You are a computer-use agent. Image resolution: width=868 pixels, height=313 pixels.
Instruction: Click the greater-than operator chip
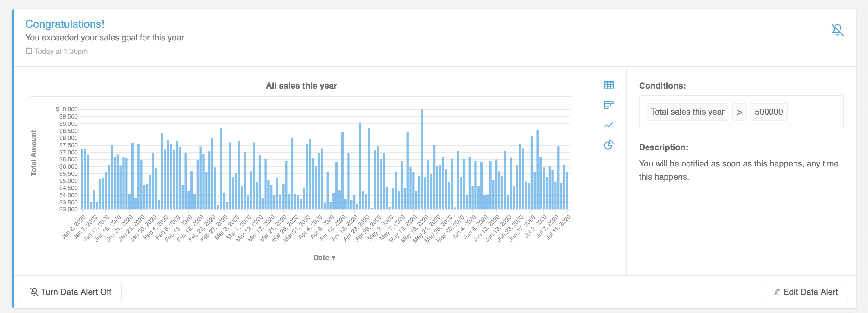(x=739, y=112)
